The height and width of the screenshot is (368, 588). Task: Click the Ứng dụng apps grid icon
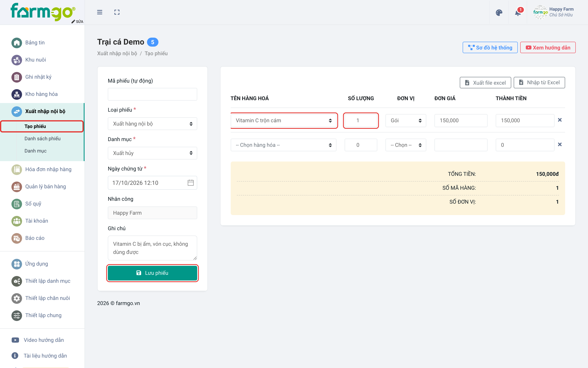pos(17,264)
